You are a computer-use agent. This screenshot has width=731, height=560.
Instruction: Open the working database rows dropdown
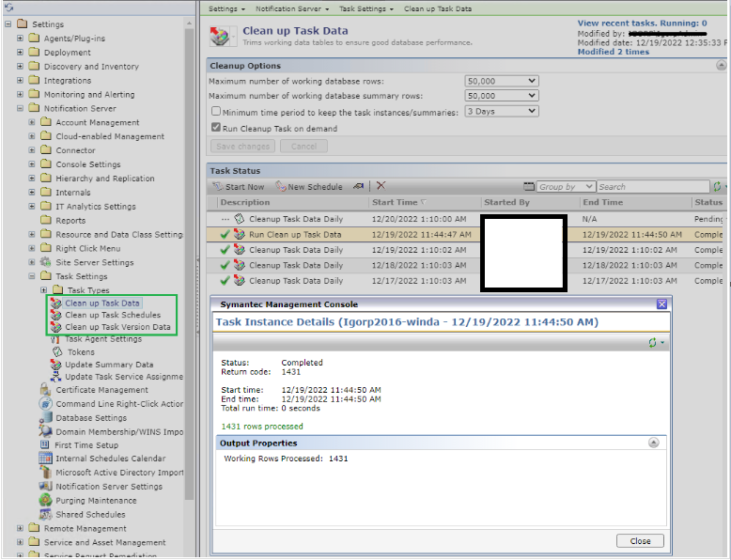[502, 82]
